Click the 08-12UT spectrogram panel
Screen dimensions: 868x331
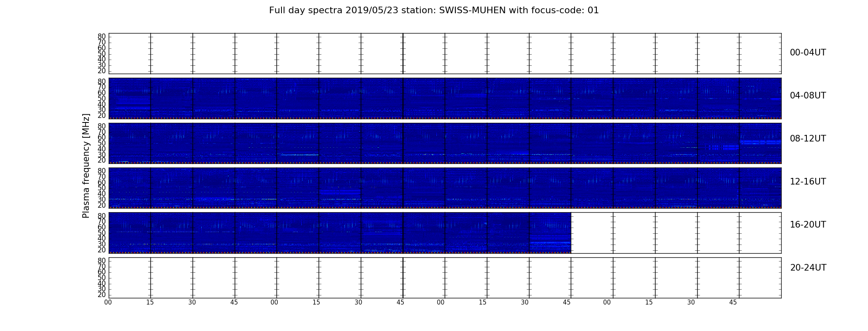[x=445, y=143]
